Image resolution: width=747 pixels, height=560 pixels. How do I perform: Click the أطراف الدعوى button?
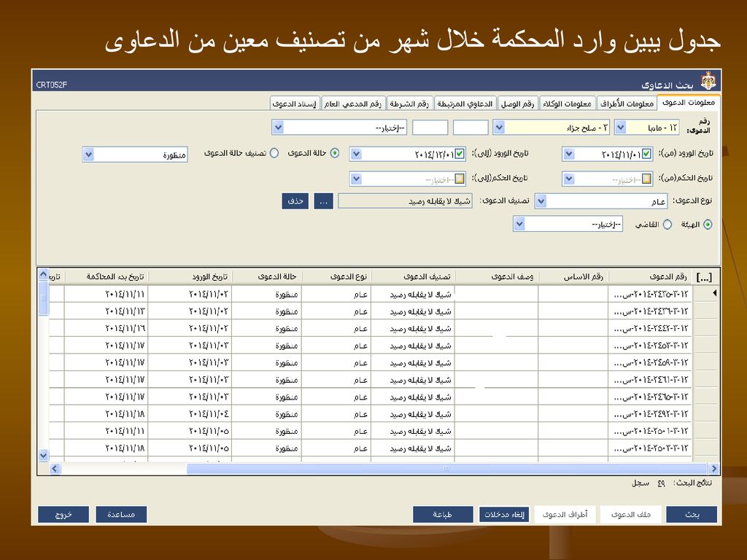coord(565,514)
